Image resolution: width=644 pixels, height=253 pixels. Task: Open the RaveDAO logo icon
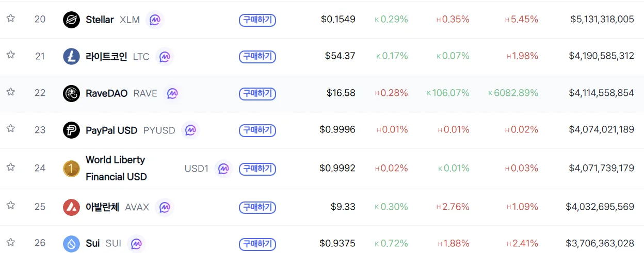(71, 93)
